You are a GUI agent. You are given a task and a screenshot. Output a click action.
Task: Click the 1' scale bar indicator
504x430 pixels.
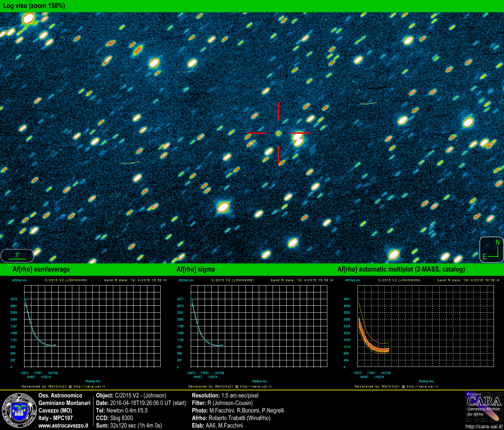(17, 256)
